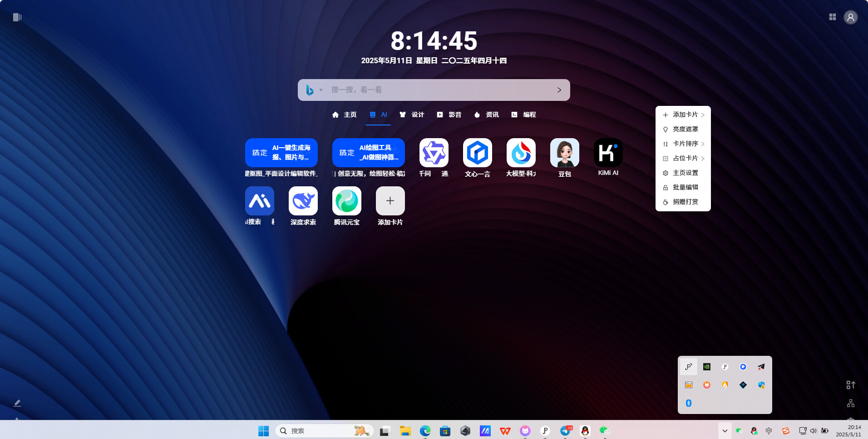Choose 主页设置 from the context menu

click(683, 173)
